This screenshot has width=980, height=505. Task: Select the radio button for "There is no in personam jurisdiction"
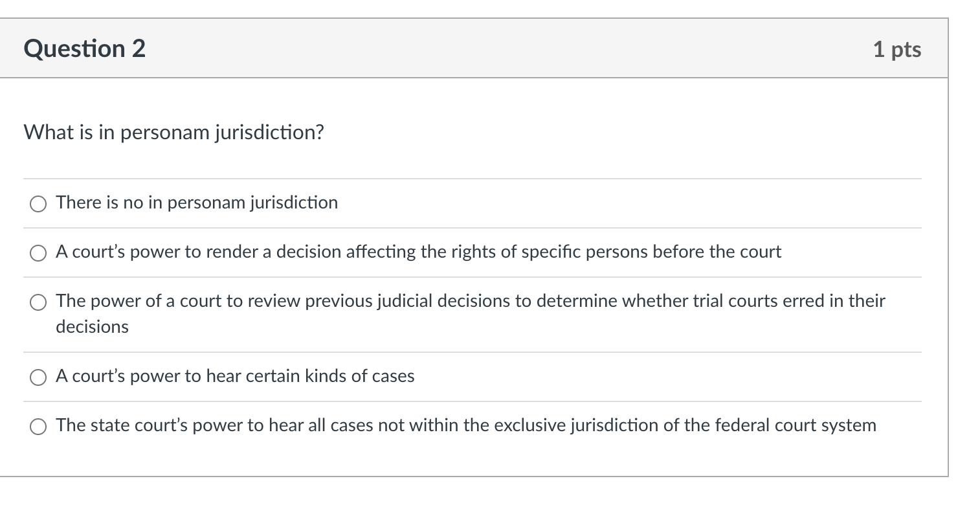pyautogui.click(x=38, y=204)
